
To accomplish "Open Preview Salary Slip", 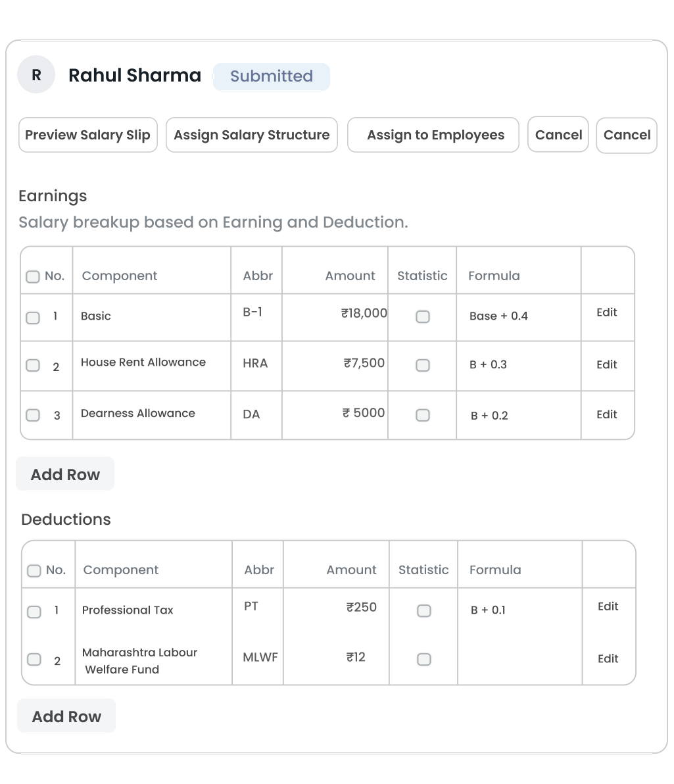I will [88, 135].
